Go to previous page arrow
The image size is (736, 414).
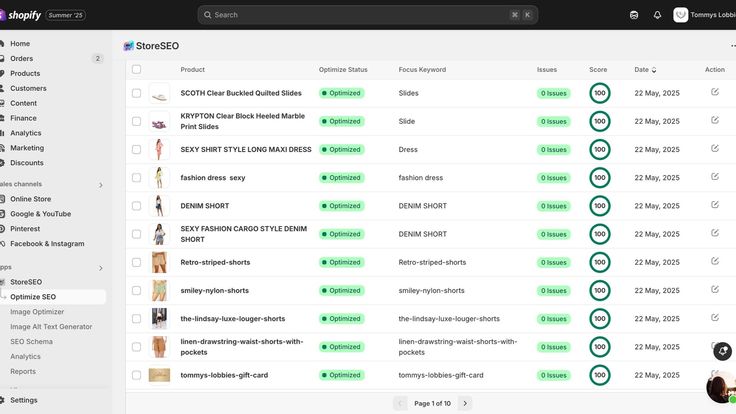[400, 403]
